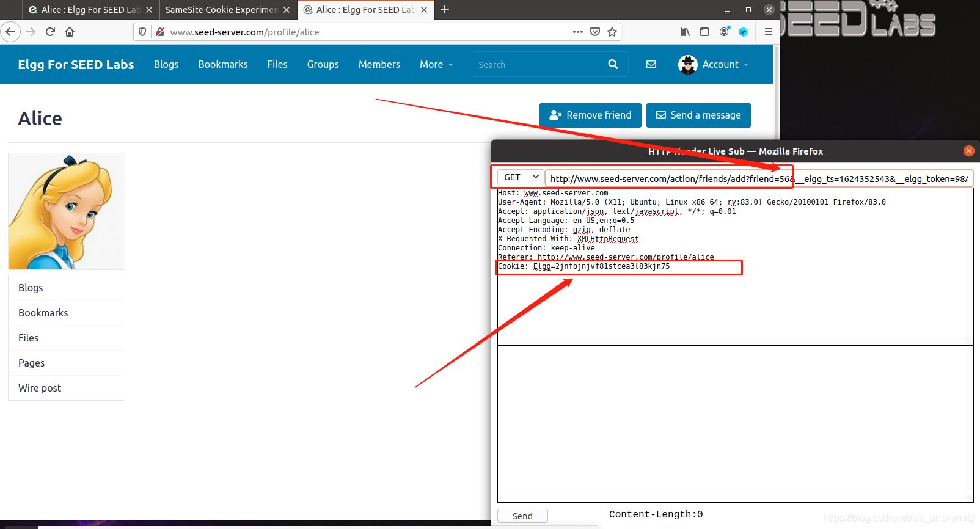
Task: Expand the More dropdown menu
Action: coord(436,64)
